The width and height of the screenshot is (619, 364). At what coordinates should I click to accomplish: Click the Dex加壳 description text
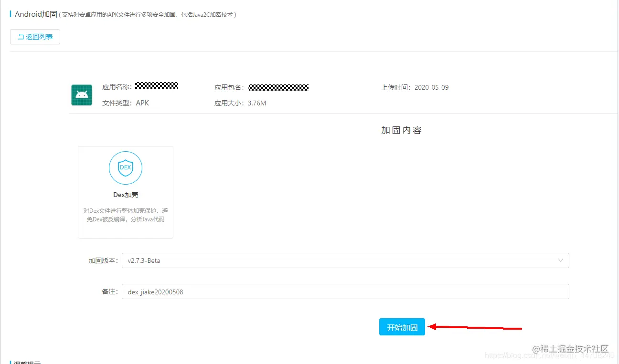pyautogui.click(x=126, y=215)
